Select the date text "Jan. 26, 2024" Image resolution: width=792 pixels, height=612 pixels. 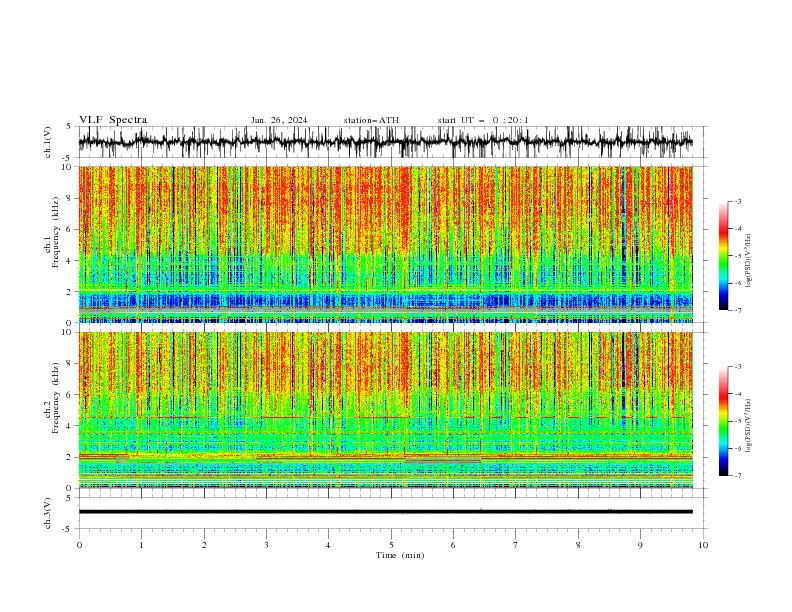click(279, 120)
